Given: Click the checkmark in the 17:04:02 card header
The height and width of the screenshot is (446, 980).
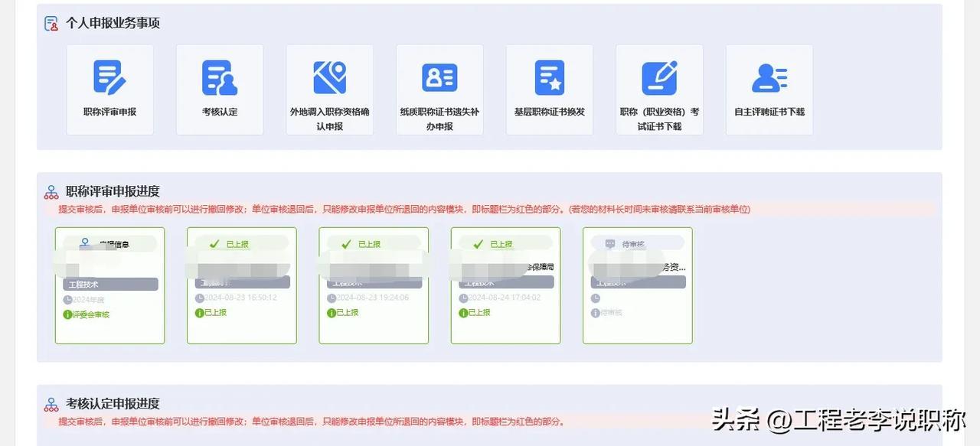Looking at the screenshot, I should tap(478, 244).
